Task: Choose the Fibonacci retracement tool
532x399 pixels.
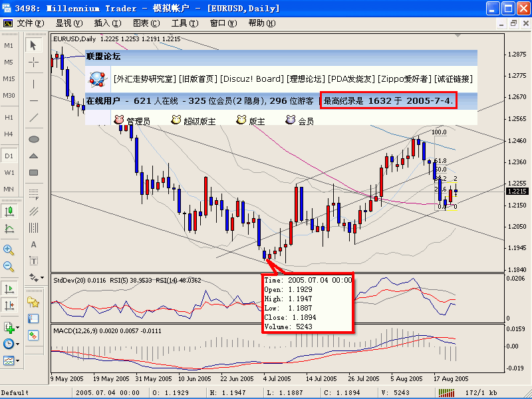Action: tap(34, 194)
